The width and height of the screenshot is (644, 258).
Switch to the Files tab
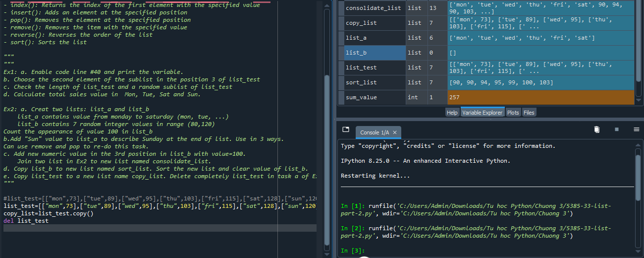pyautogui.click(x=529, y=113)
